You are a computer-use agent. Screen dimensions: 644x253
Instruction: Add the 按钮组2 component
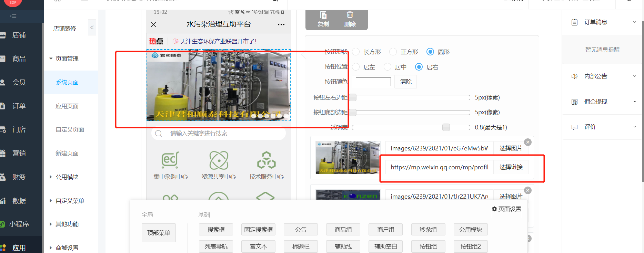[471, 246]
